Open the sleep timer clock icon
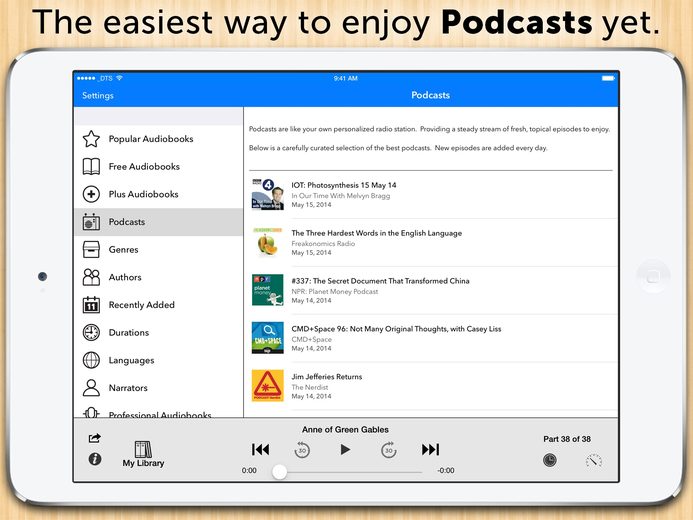This screenshot has height=520, width=693. pyautogui.click(x=549, y=460)
